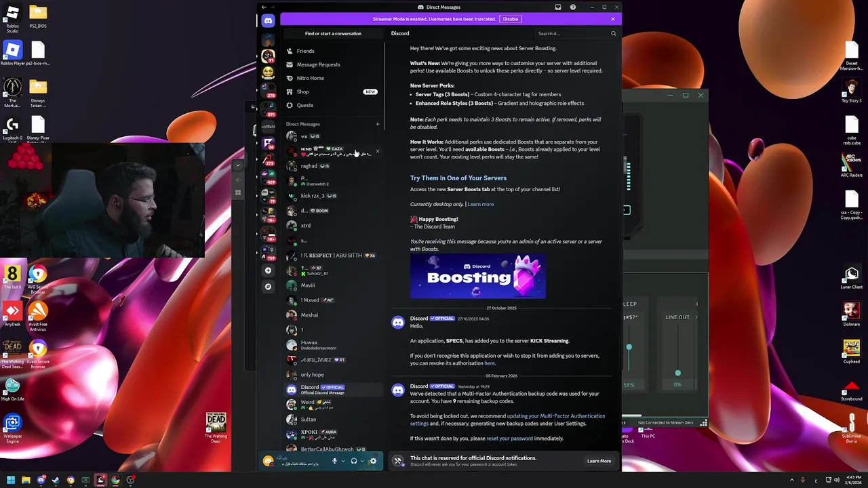Open the Roblox Studio desktop icon
868x488 pixels.
12,18
